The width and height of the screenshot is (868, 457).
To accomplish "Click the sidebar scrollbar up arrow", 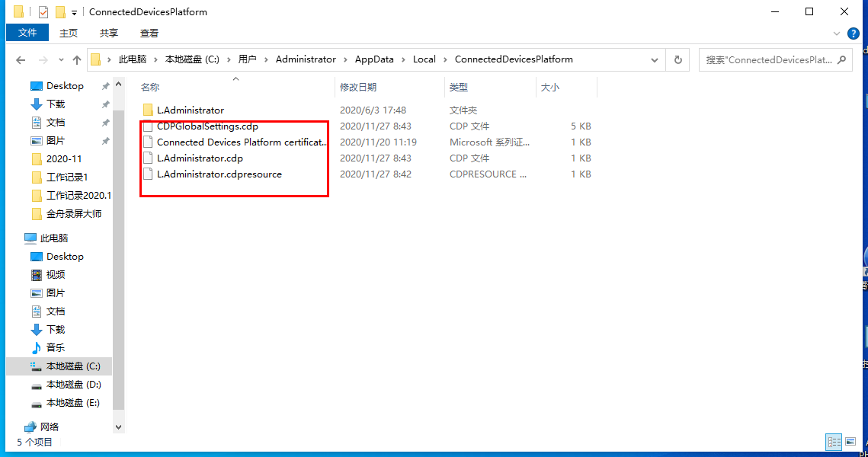I will (118, 84).
